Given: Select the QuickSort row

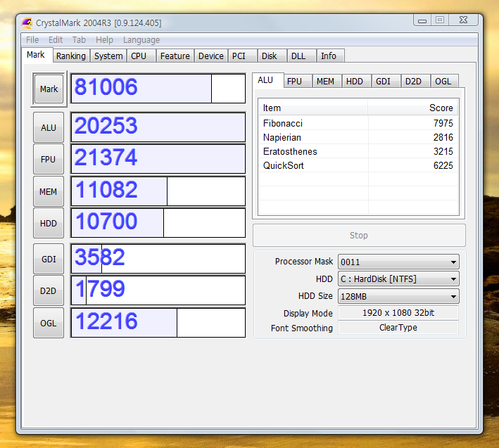Looking at the screenshot, I should click(x=358, y=165).
